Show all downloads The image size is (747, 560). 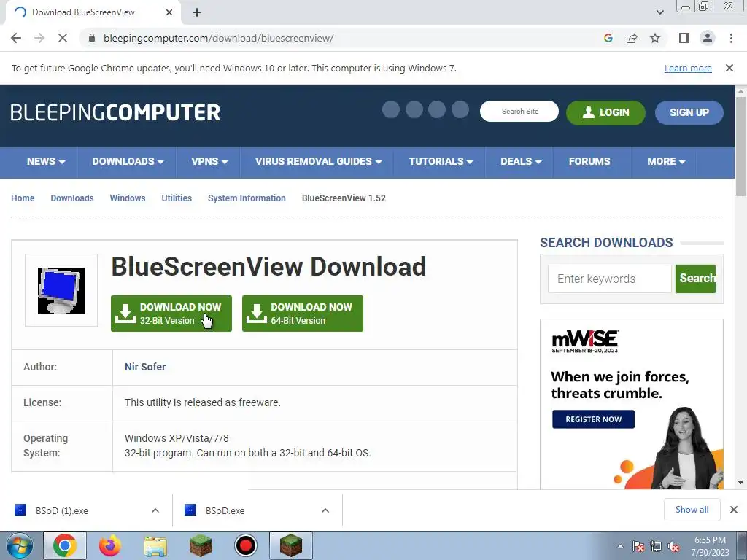click(692, 510)
